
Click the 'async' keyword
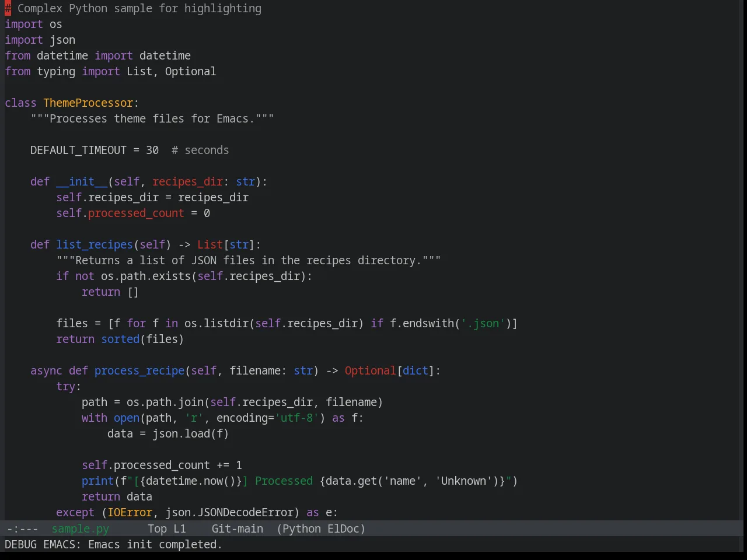pos(46,371)
